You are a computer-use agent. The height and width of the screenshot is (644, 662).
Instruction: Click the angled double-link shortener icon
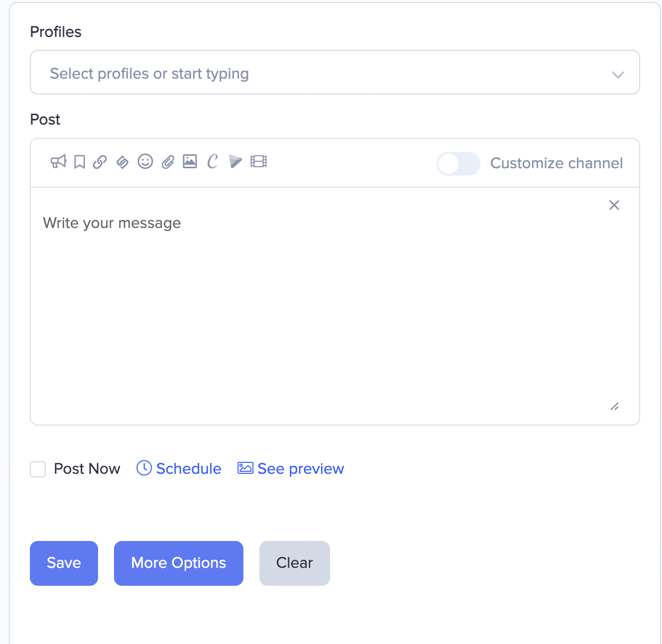click(122, 162)
